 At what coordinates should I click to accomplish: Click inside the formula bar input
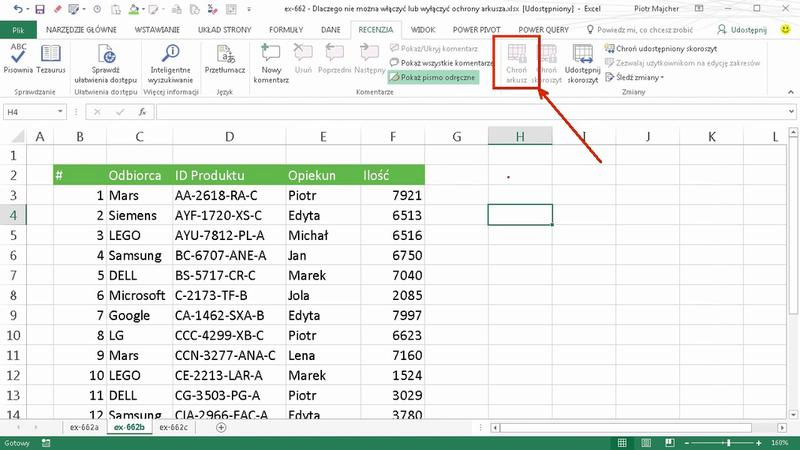pos(471,112)
